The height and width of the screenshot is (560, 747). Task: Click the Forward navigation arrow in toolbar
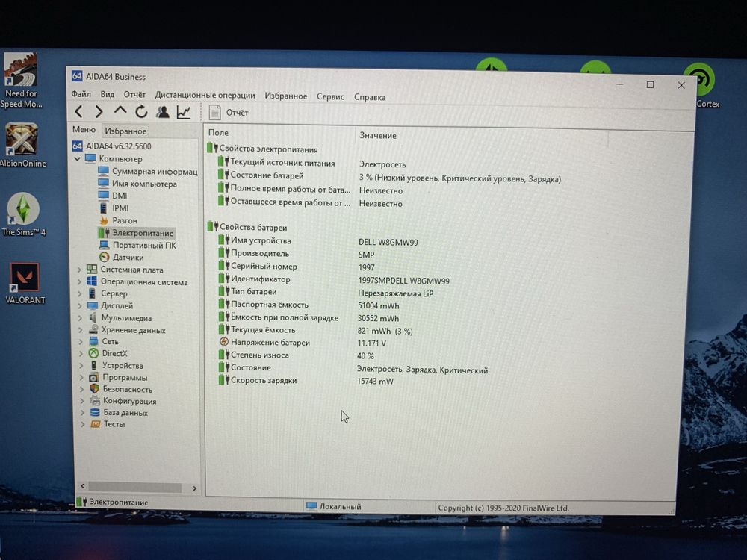point(99,111)
